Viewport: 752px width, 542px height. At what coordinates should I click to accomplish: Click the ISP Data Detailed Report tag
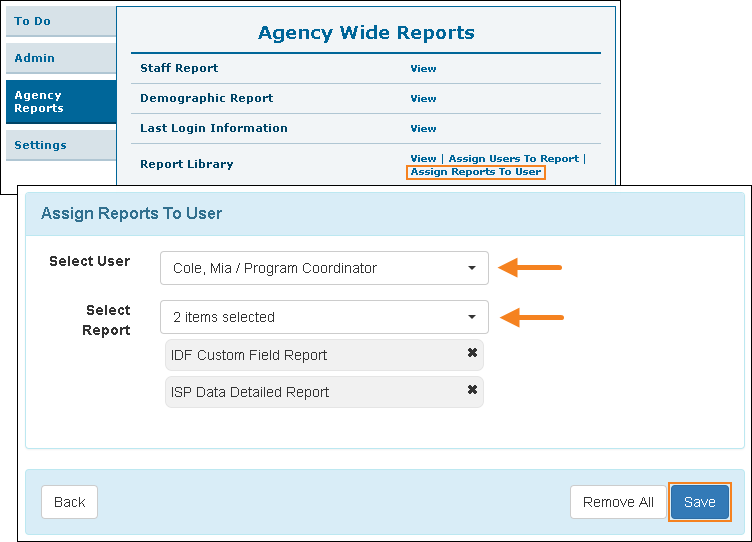[x=251, y=392]
